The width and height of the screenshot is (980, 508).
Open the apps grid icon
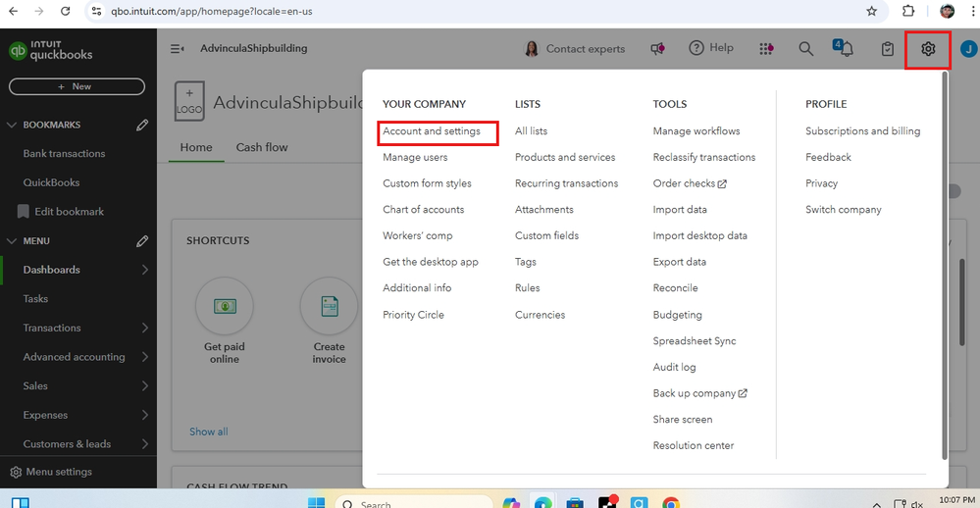[x=766, y=49]
